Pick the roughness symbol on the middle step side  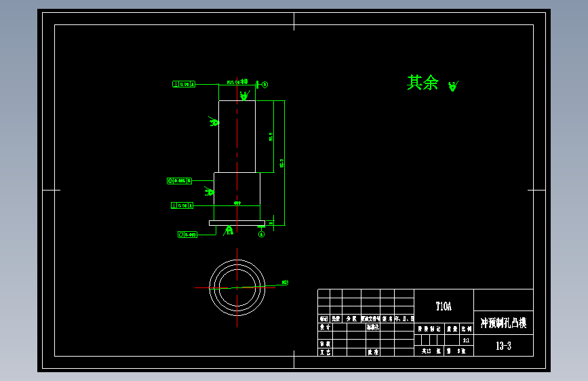coord(210,192)
